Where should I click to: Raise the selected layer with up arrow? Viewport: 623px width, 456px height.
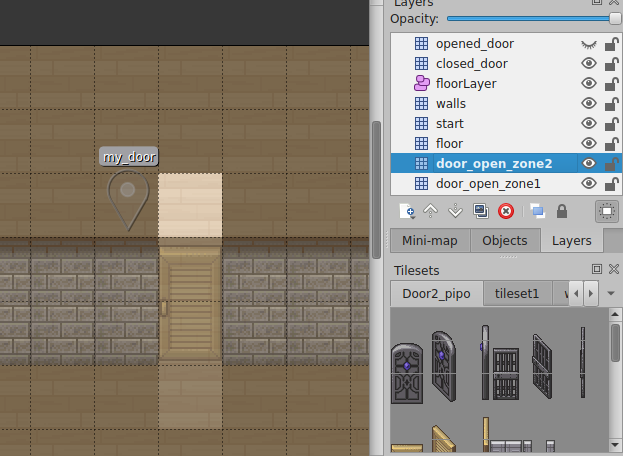click(431, 211)
